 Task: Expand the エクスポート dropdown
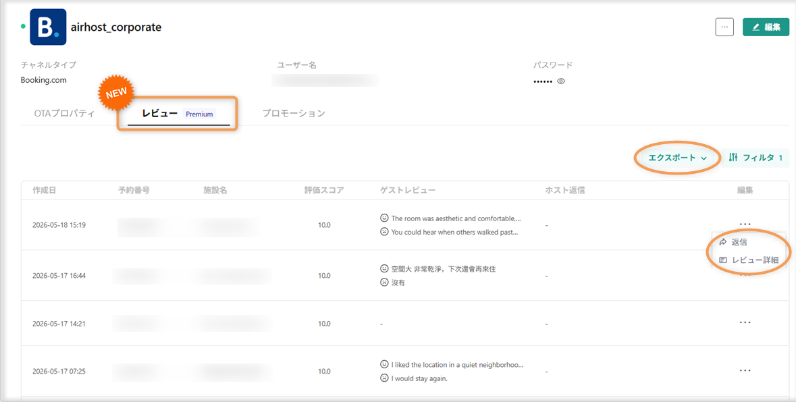pyautogui.click(x=677, y=158)
